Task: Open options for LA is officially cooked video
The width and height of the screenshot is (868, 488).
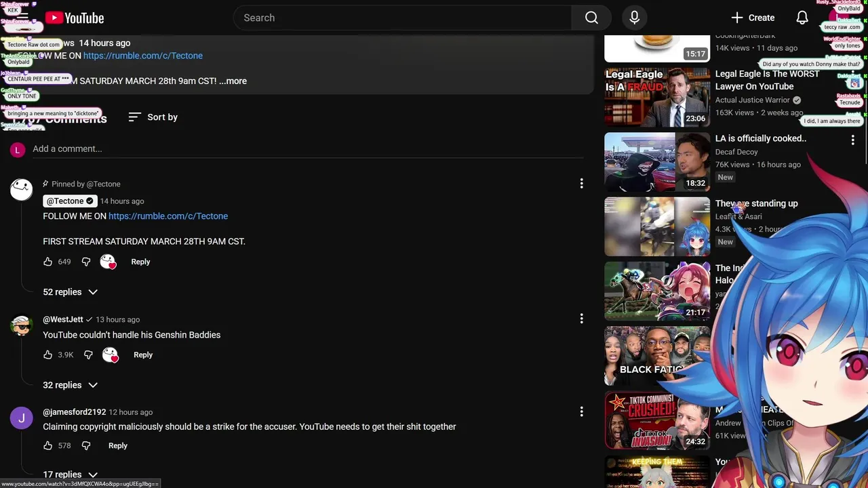Action: (852, 140)
